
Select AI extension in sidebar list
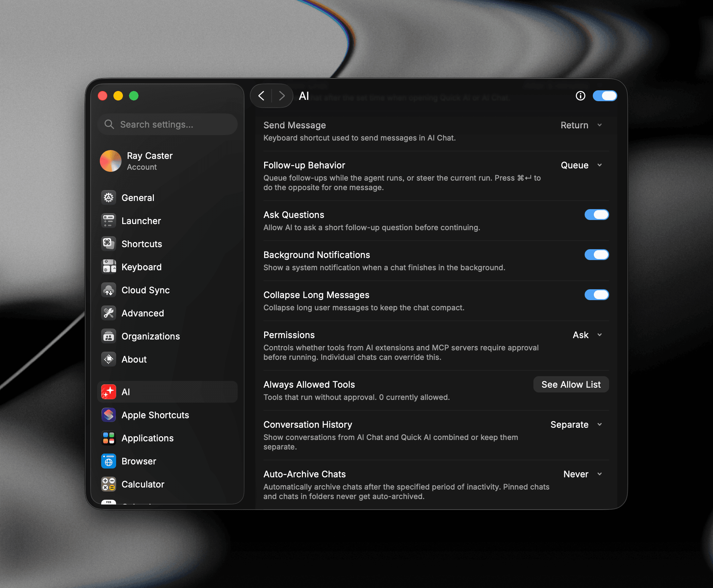click(x=167, y=392)
